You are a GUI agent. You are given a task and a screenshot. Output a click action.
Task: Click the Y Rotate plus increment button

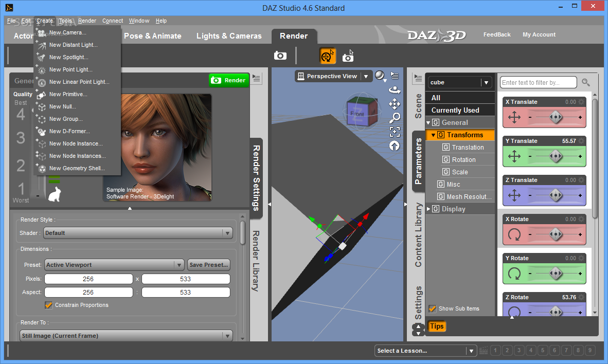580,274
